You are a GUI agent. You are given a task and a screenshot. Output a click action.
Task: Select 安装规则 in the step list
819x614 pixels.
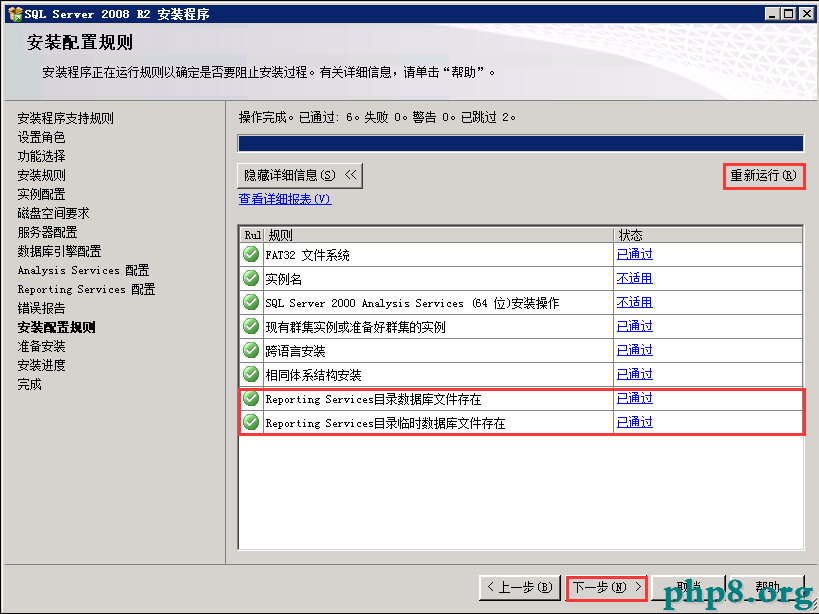tap(41, 175)
